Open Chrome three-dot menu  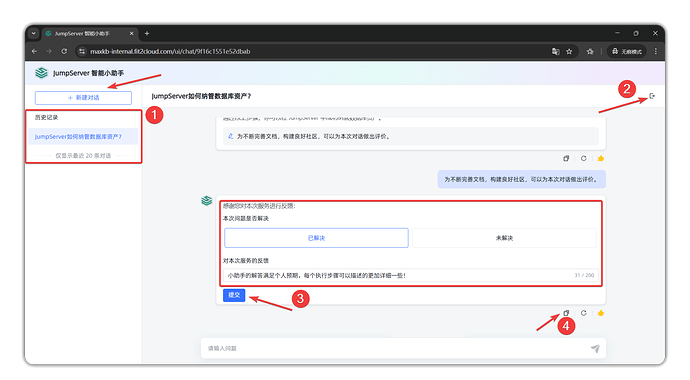pos(656,51)
